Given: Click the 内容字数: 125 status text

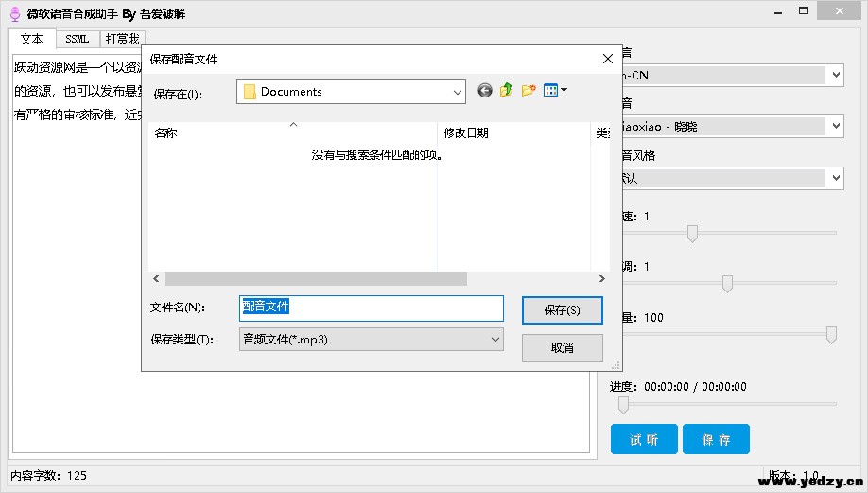Looking at the screenshot, I should 49,475.
